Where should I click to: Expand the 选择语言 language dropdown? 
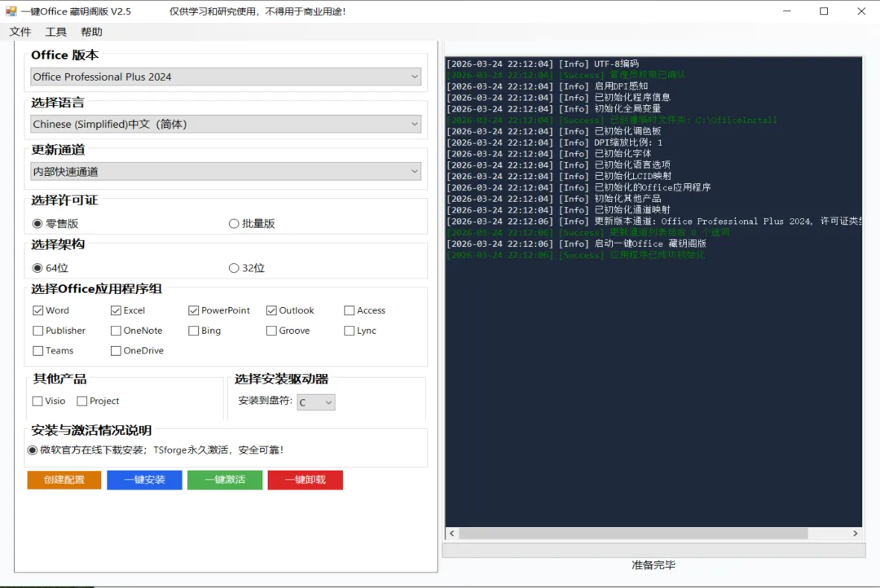click(226, 124)
